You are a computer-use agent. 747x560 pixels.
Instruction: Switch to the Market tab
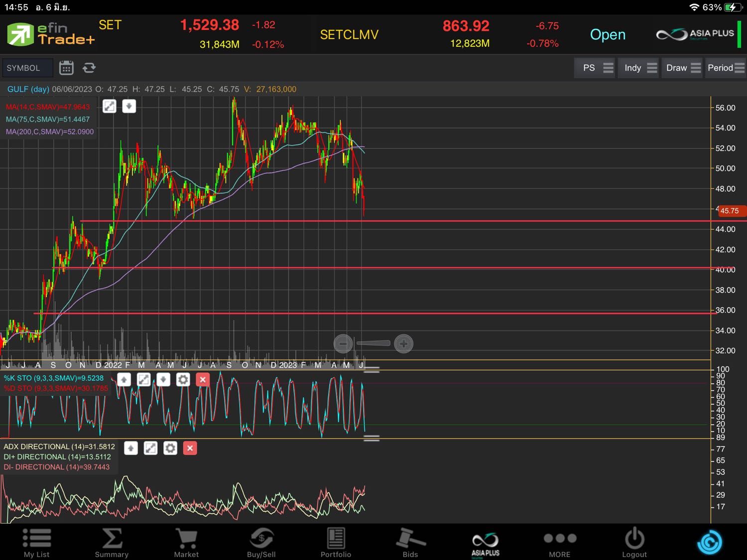pyautogui.click(x=186, y=543)
